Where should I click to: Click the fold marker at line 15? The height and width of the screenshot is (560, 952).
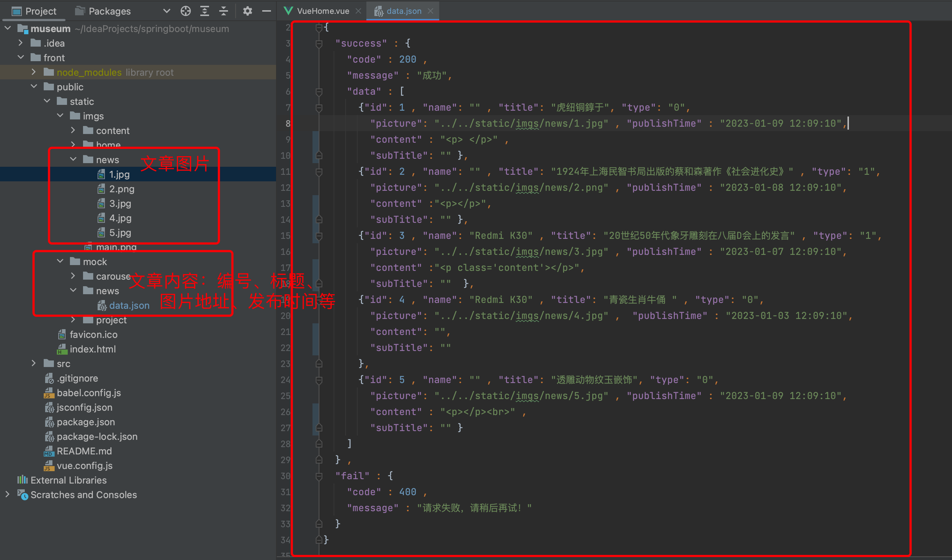point(319,236)
